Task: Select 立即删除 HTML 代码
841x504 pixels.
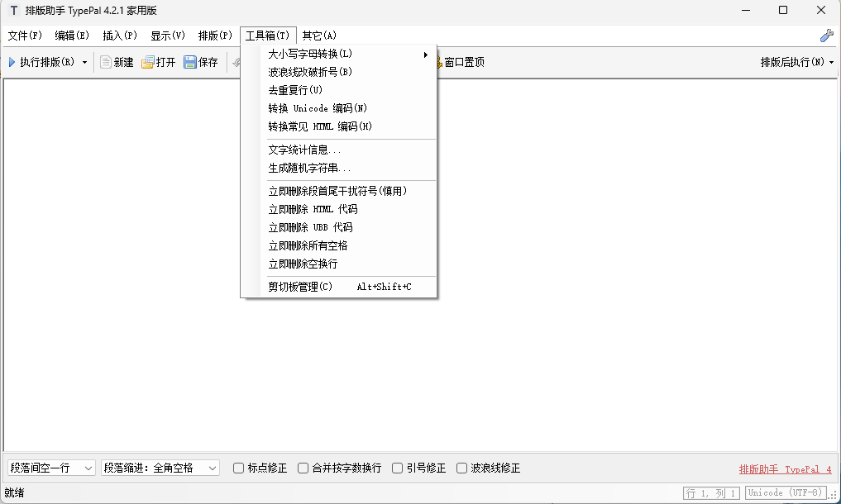Action: point(339,209)
